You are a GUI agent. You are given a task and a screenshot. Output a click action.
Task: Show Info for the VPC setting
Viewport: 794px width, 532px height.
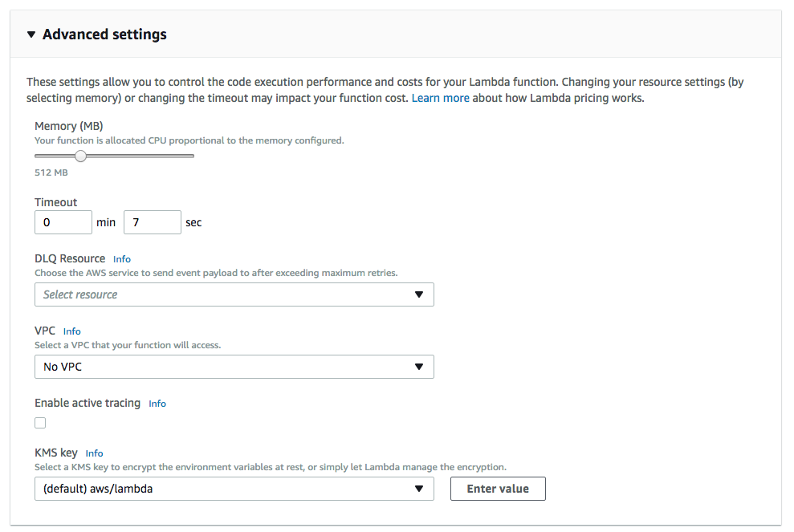click(72, 331)
